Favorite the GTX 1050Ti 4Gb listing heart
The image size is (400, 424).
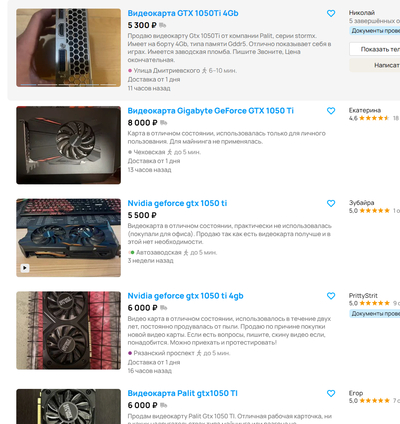(x=331, y=13)
